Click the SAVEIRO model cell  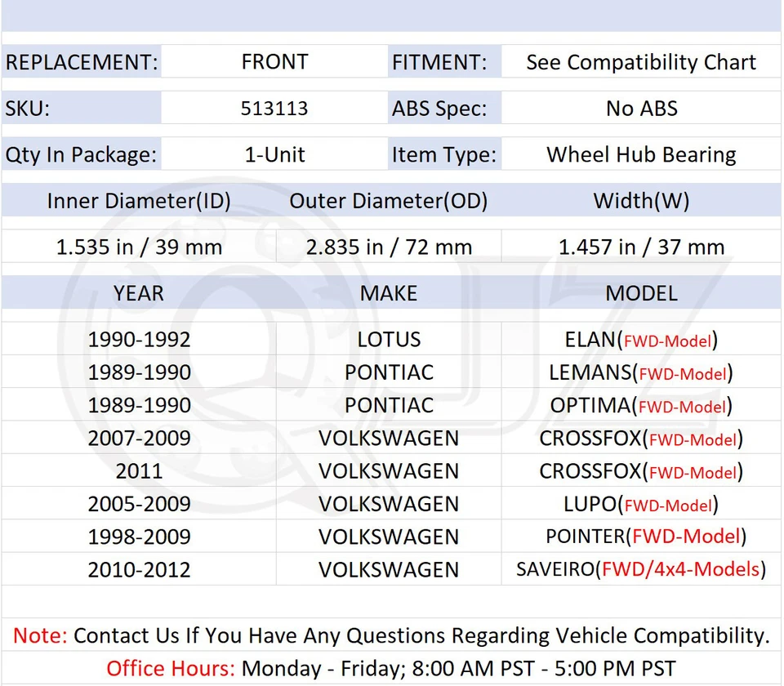click(x=641, y=569)
